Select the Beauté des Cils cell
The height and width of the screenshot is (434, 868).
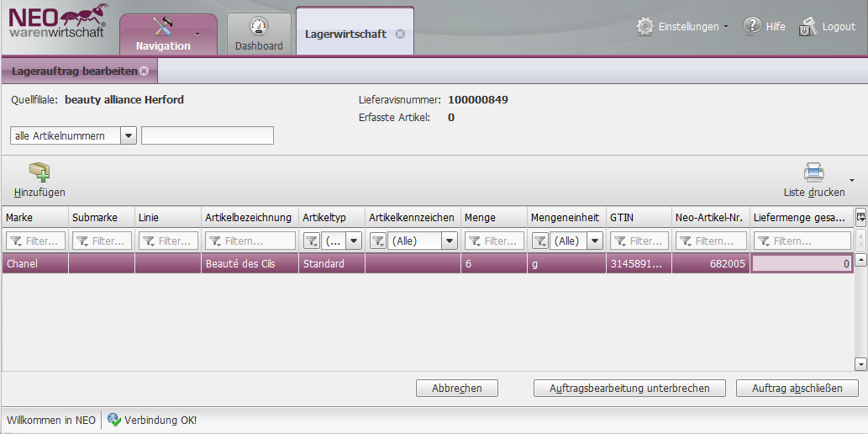250,264
